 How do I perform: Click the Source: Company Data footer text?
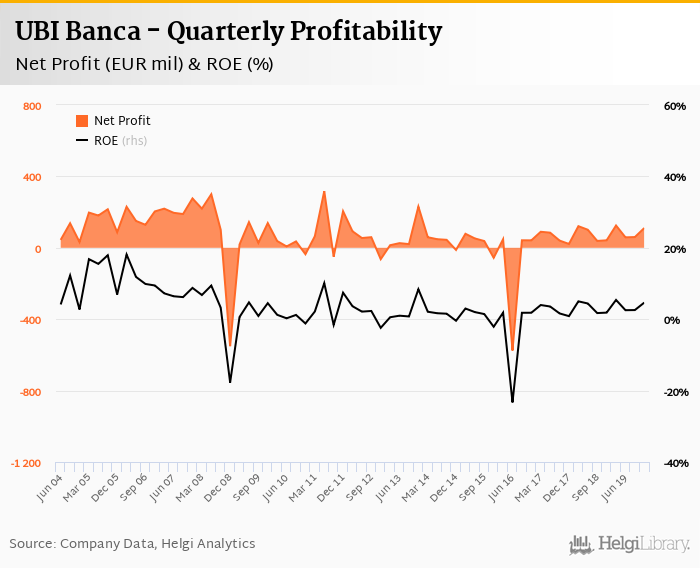(x=132, y=544)
